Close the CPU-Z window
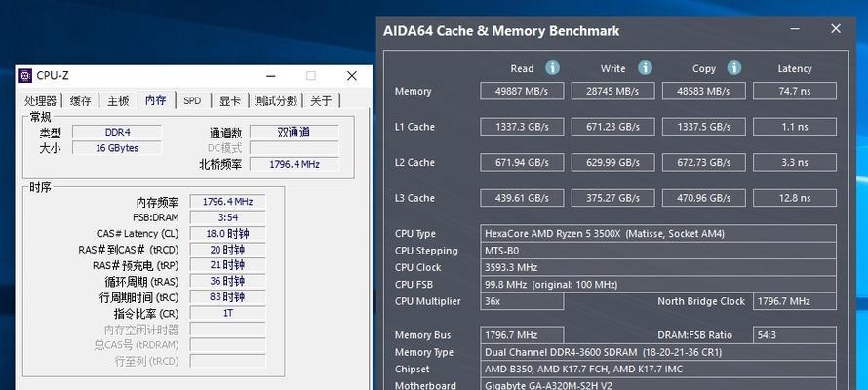 pyautogui.click(x=351, y=76)
